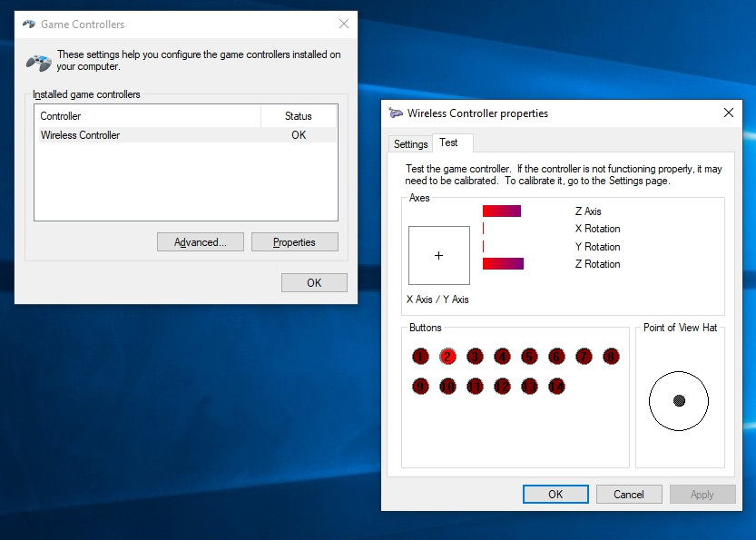Click button indicator number 14
Screen dimensions: 756x540
[556, 387]
